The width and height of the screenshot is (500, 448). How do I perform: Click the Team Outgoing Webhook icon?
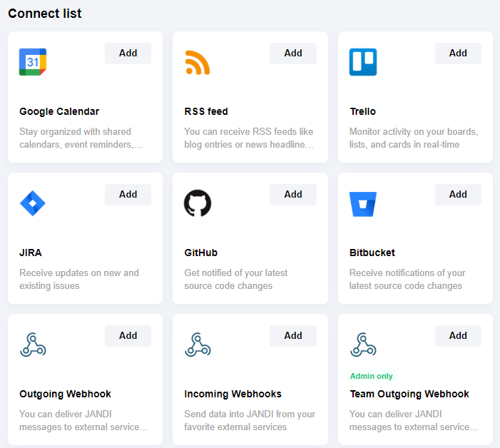363,345
